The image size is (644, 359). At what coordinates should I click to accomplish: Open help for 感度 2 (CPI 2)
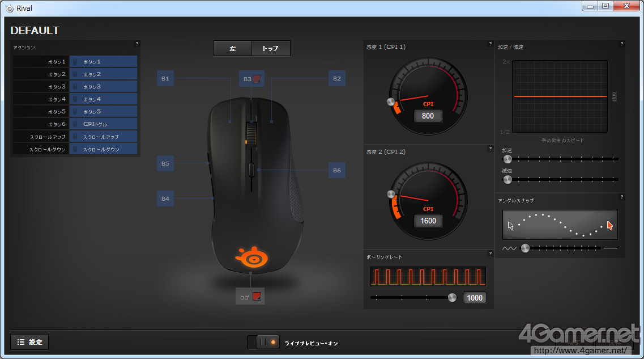pyautogui.click(x=490, y=149)
